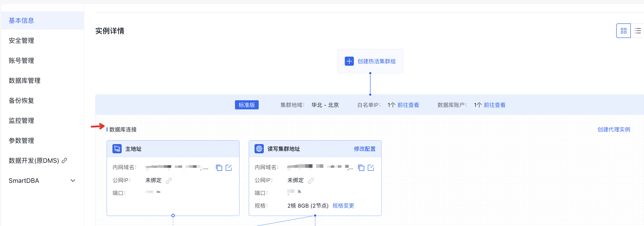The height and width of the screenshot is (226, 644).
Task: Click 修改配置 on 读写集群地址 card
Action: coord(365,149)
